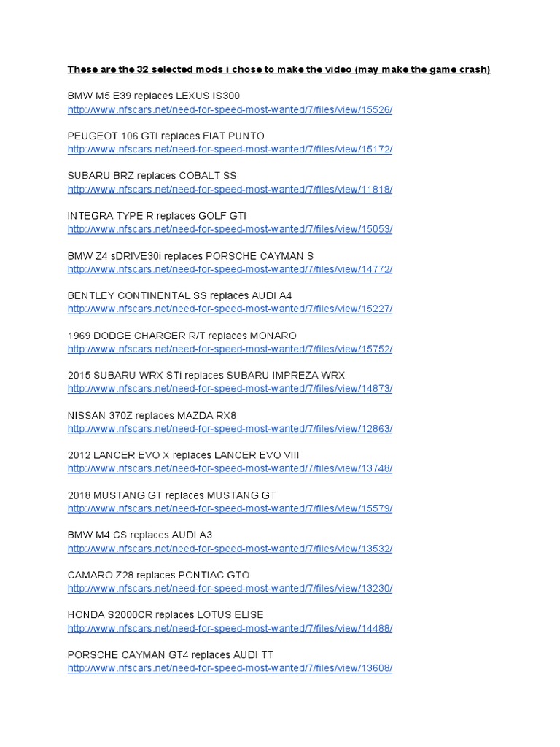Viewport: 560px width, 747px height.
Task: Follow the 2015 Subaru WRX STi link ending 14873
Action: click(x=230, y=389)
